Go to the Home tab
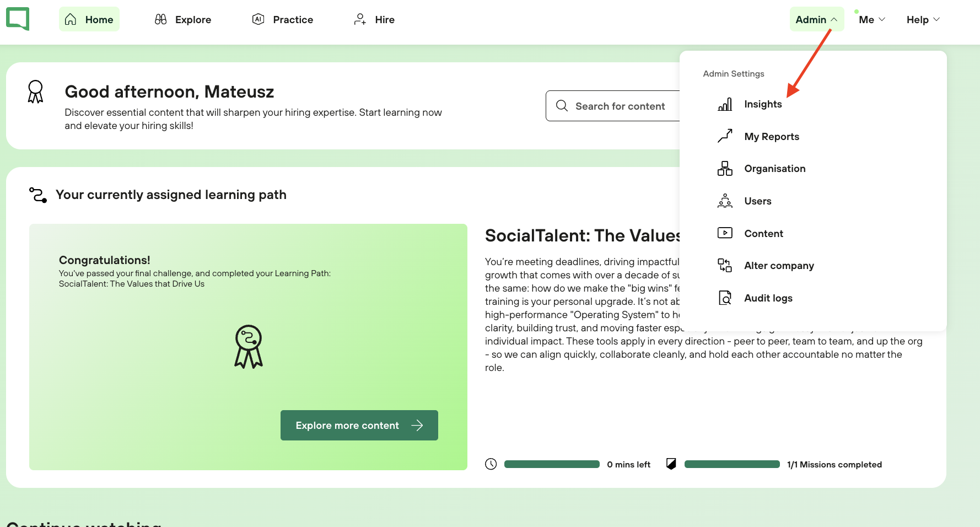 (89, 19)
